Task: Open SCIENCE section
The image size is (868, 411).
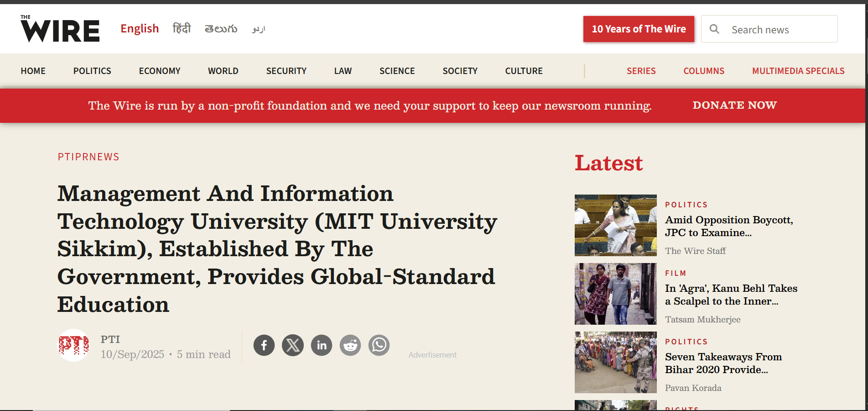Action: click(397, 71)
